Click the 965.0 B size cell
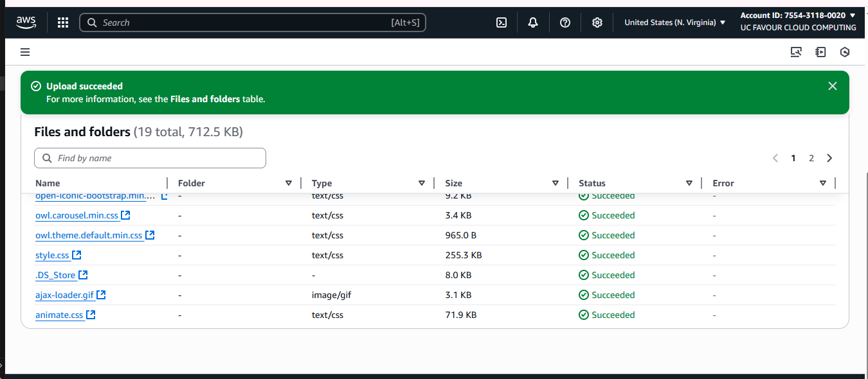This screenshot has width=868, height=379. (x=461, y=235)
